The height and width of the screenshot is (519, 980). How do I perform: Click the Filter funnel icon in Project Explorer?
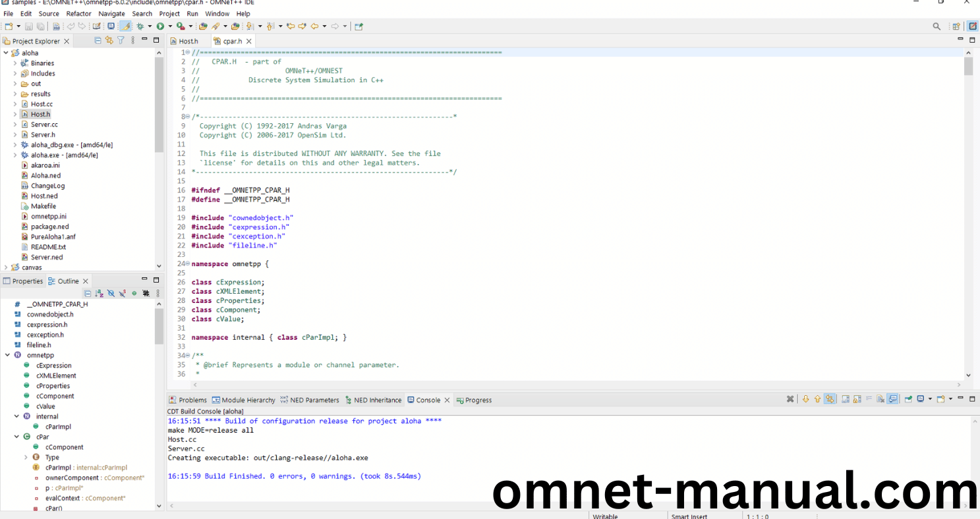click(121, 41)
